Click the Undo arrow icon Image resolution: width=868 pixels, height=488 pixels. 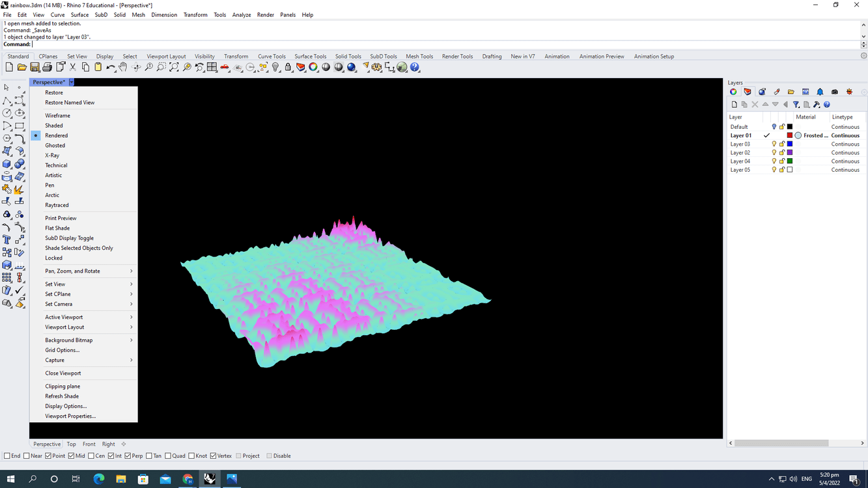point(110,68)
